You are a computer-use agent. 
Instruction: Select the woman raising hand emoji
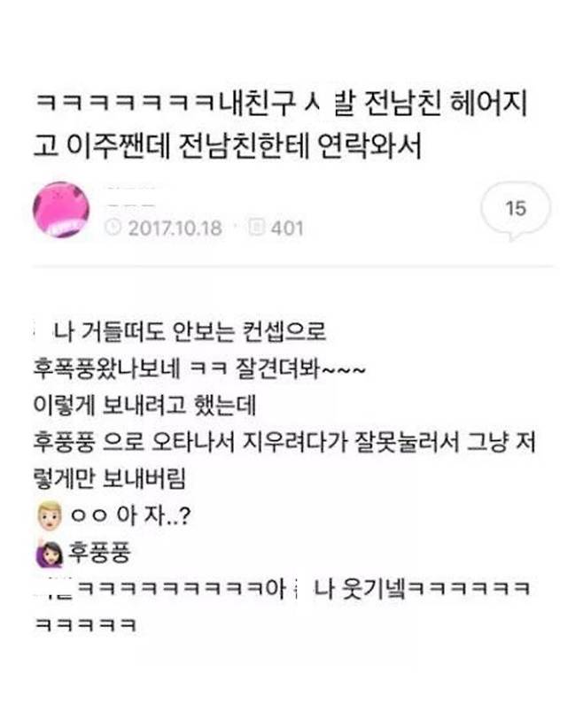[x=50, y=553]
